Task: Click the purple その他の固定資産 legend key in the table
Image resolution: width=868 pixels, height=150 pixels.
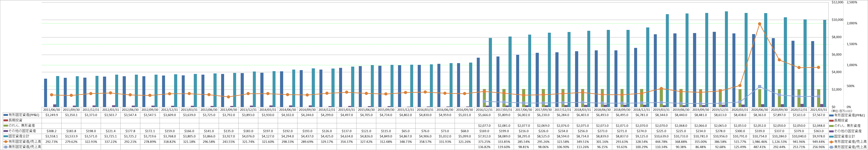Action: pyautogui.click(x=6, y=131)
